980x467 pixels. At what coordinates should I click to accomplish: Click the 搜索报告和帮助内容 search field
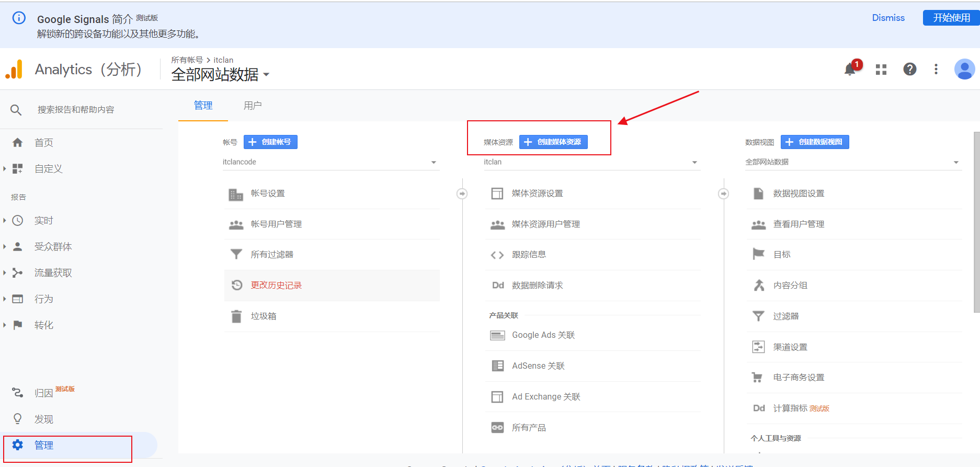point(76,110)
